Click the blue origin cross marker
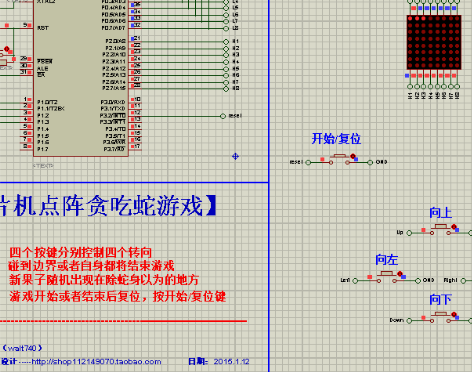Screen dimensions: 472x372 click(x=235, y=156)
